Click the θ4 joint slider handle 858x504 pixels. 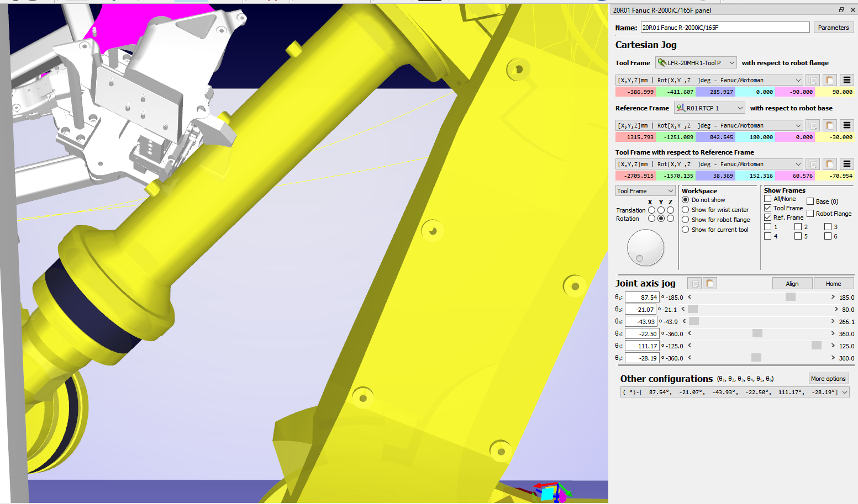pyautogui.click(x=757, y=333)
